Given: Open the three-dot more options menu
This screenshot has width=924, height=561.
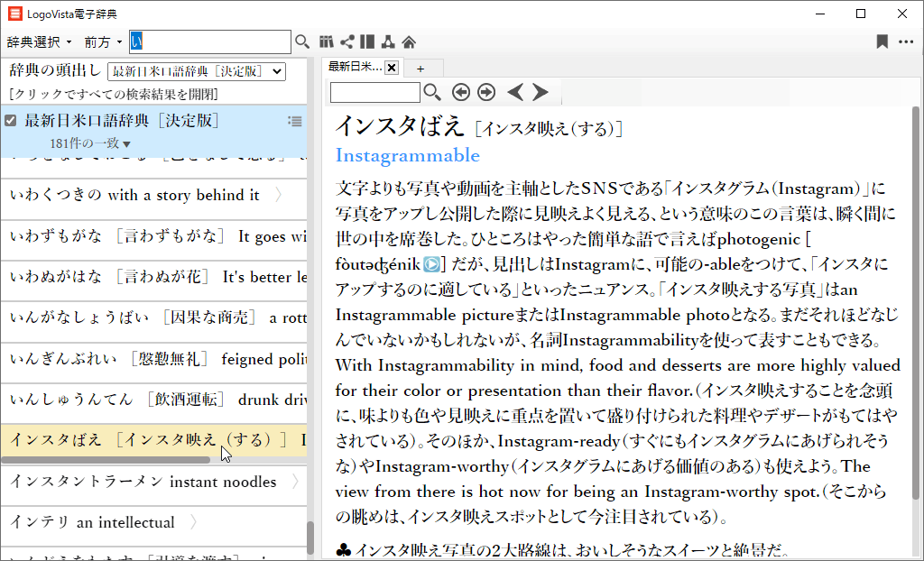Looking at the screenshot, I should [905, 41].
